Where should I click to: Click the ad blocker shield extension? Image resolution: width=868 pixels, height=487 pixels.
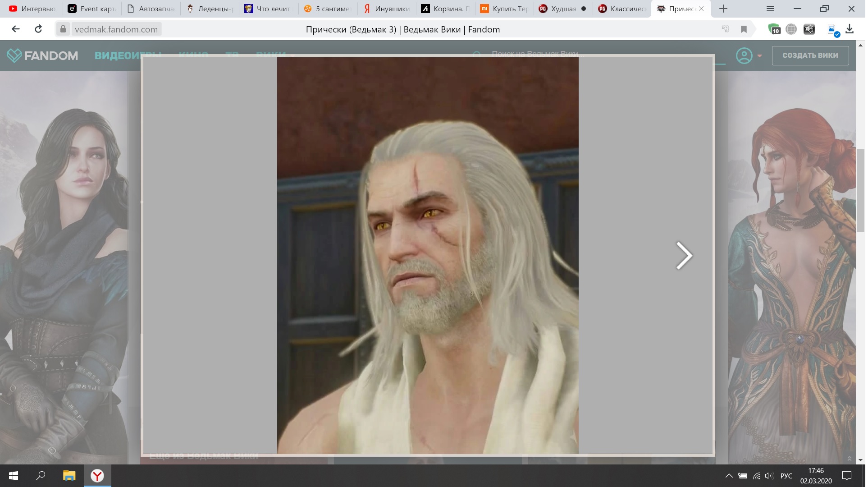pos(774,29)
